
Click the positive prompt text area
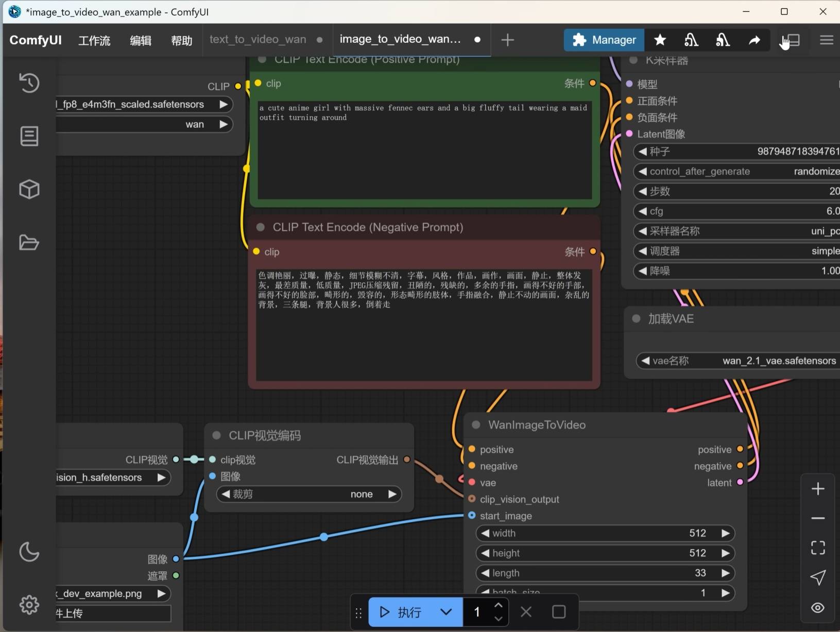(425, 150)
